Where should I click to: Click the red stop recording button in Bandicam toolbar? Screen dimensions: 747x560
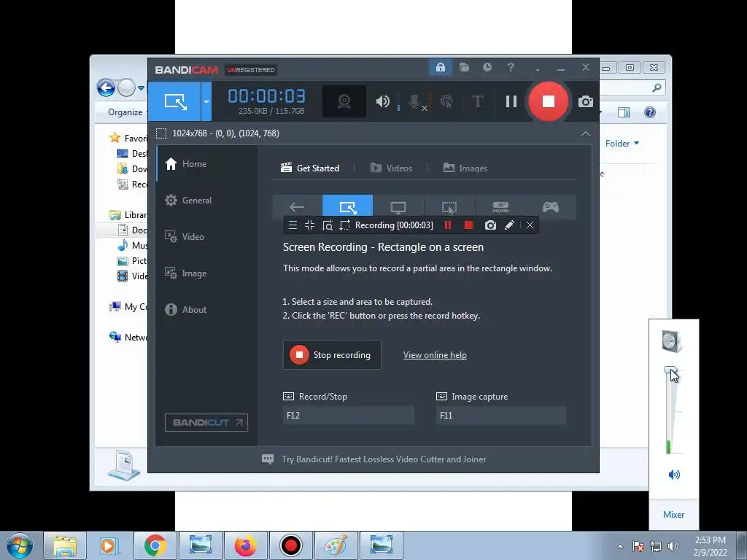548,101
